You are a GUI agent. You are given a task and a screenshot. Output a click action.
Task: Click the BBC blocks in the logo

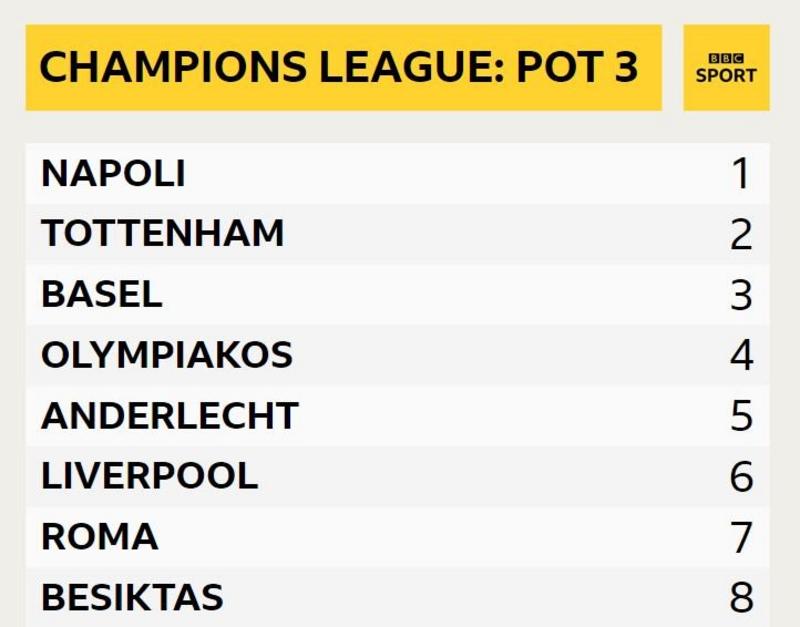726,59
